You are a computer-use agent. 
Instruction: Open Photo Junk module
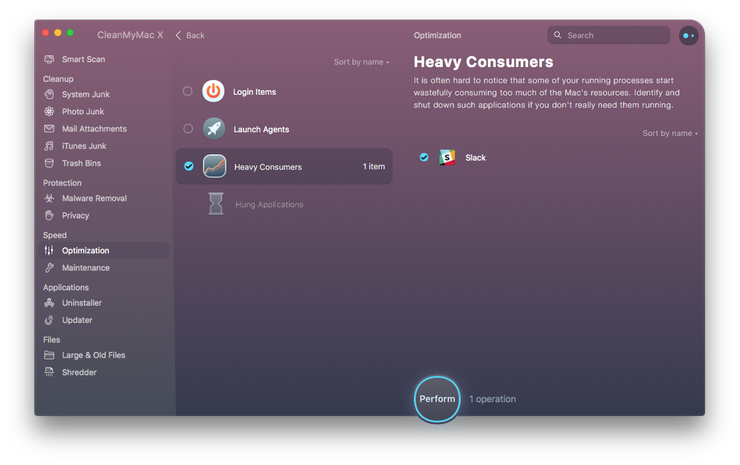coord(83,111)
